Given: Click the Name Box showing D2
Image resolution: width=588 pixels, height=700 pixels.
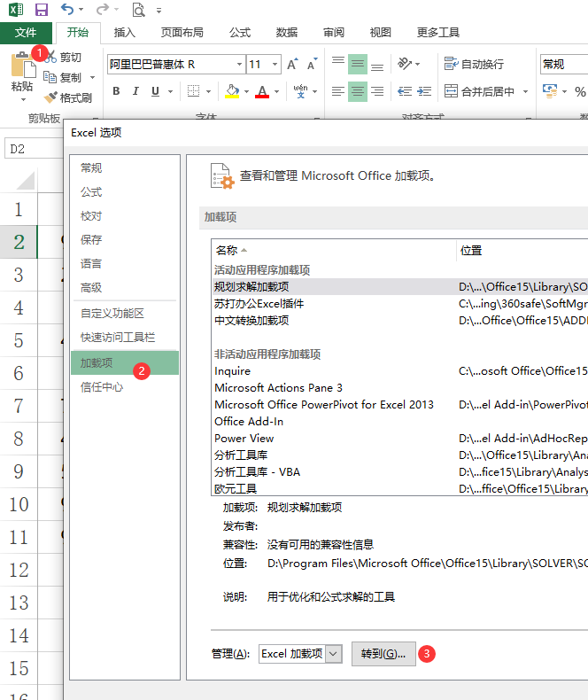Looking at the screenshot, I should pos(34,149).
